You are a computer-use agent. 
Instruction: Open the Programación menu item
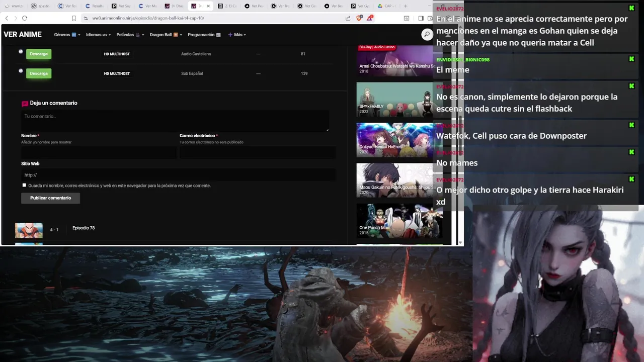coord(204,35)
